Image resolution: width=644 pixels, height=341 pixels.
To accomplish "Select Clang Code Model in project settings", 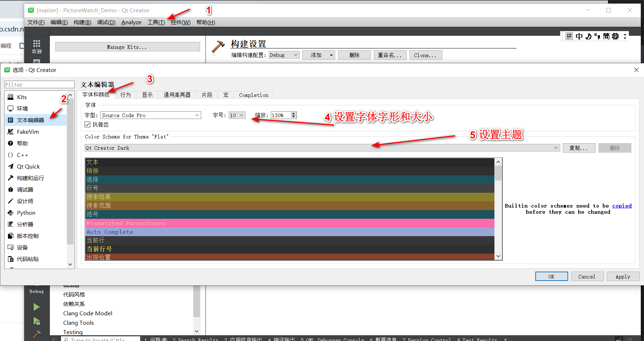I will coord(88,313).
